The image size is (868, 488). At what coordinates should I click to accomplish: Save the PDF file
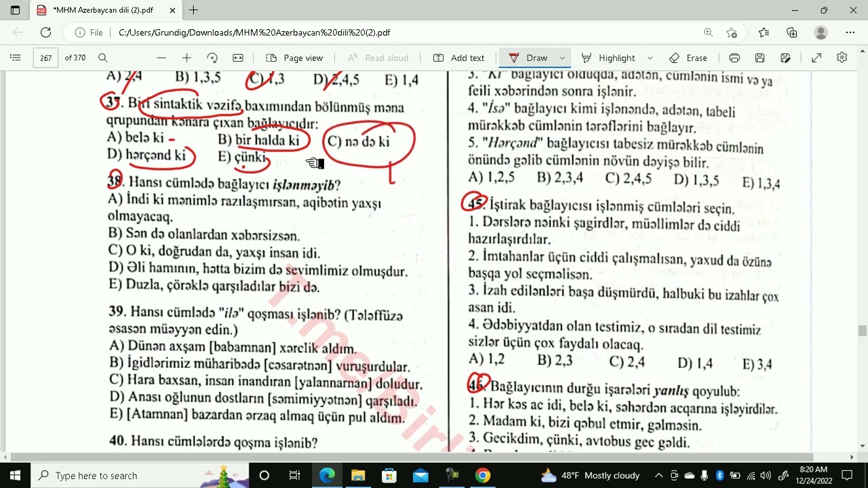pyautogui.click(x=760, y=58)
